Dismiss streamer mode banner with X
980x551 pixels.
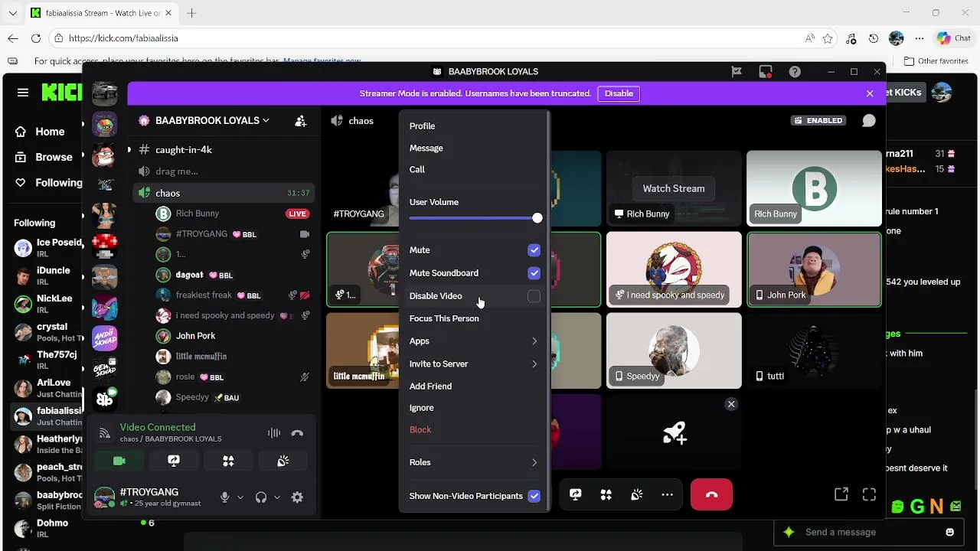point(870,93)
